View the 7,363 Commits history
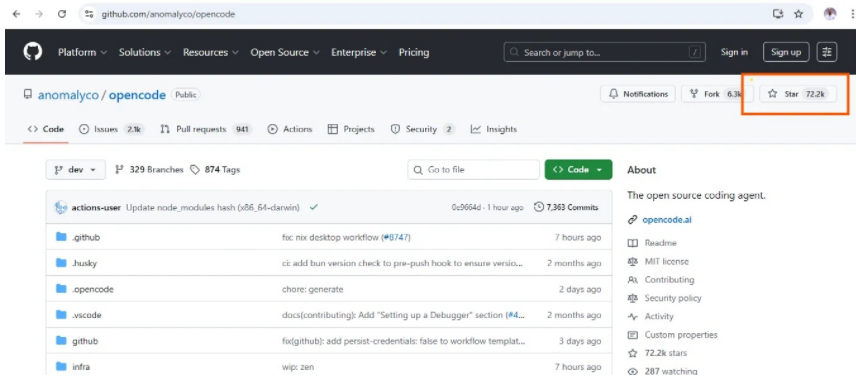 tap(566, 207)
